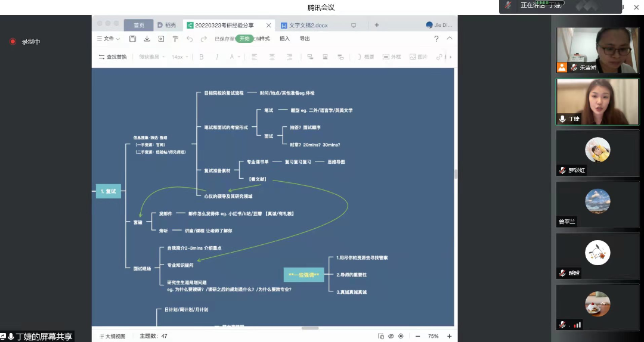Click the download icon in the toolbar

coord(147,39)
